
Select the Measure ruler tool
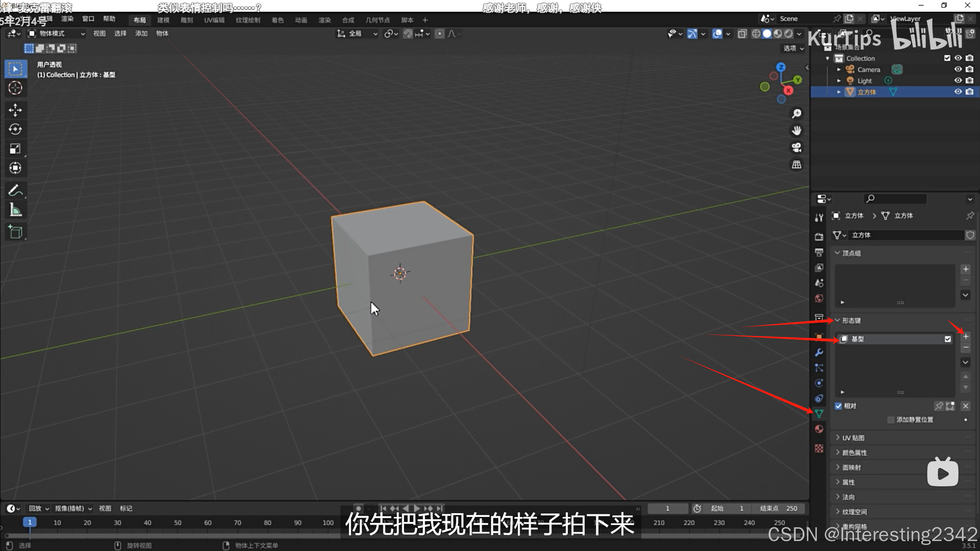(15, 210)
